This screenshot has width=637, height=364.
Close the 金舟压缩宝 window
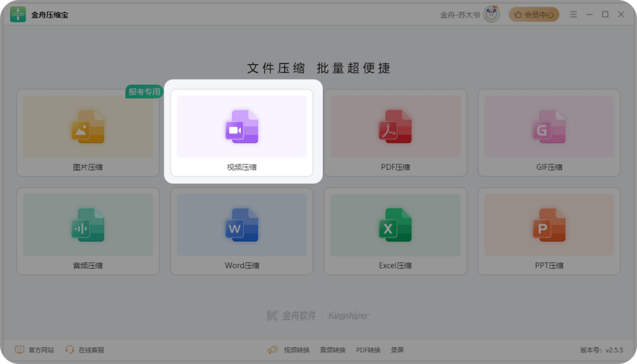(621, 14)
